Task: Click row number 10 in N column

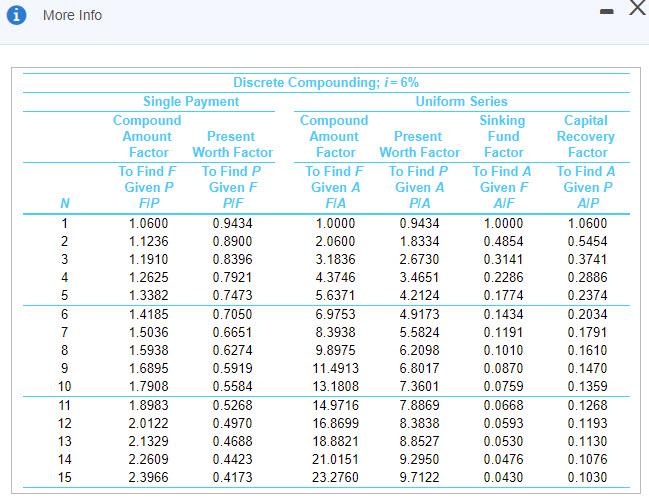Action: pos(65,386)
